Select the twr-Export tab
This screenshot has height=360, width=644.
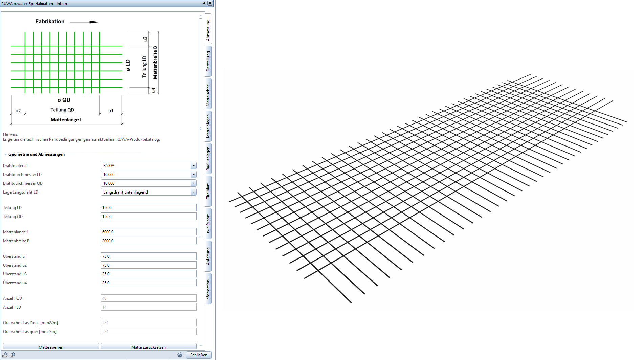point(208,224)
